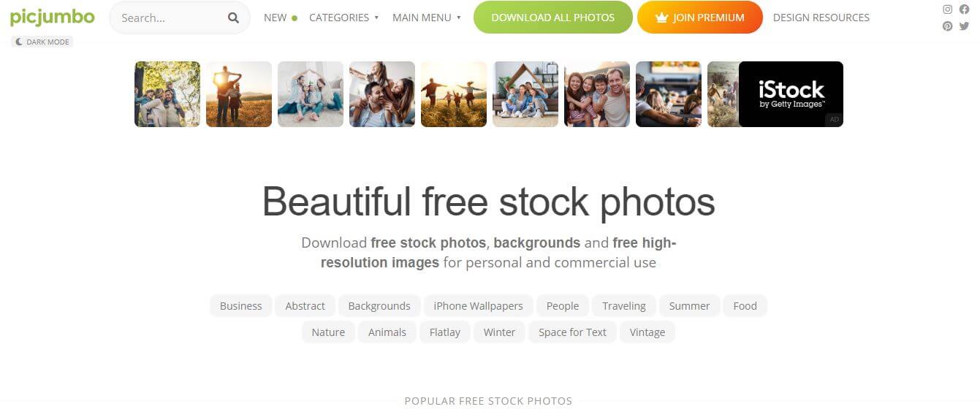
Task: Open the Instagram icon link
Action: 947,9
